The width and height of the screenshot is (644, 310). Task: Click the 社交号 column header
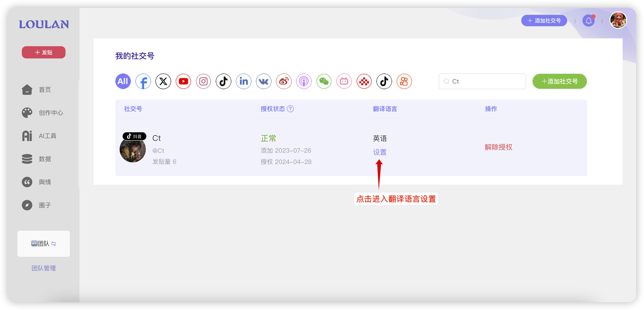[x=133, y=109]
